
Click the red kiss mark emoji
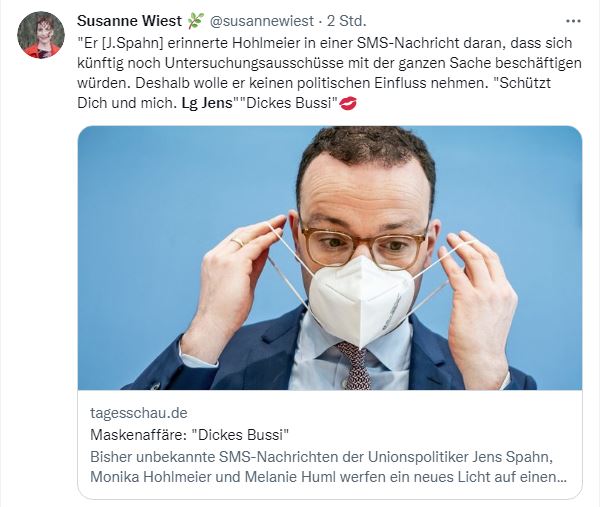(348, 103)
